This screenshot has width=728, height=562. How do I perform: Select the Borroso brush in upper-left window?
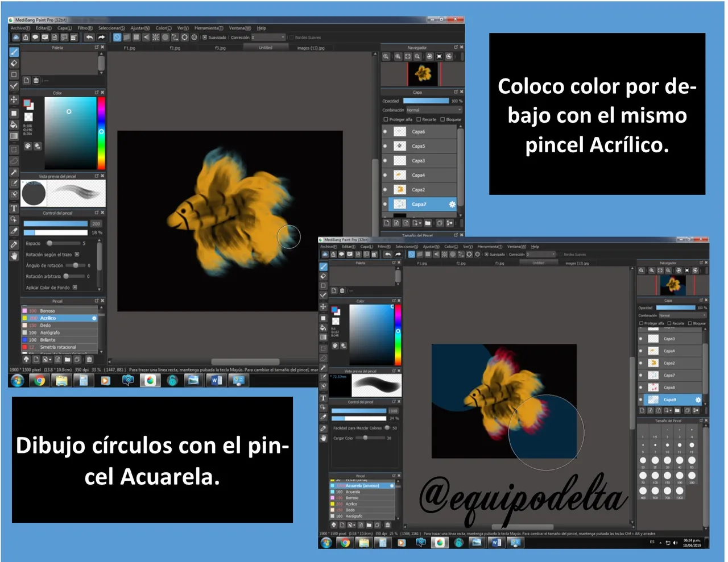60,311
